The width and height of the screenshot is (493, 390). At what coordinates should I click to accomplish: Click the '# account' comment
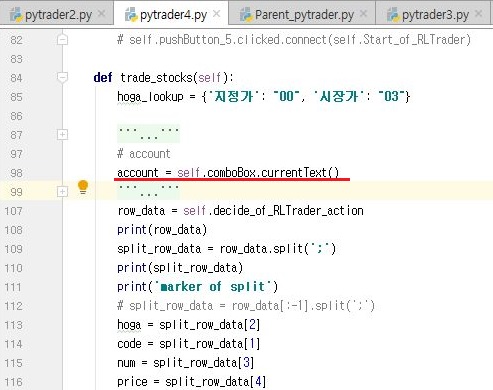[x=144, y=154]
